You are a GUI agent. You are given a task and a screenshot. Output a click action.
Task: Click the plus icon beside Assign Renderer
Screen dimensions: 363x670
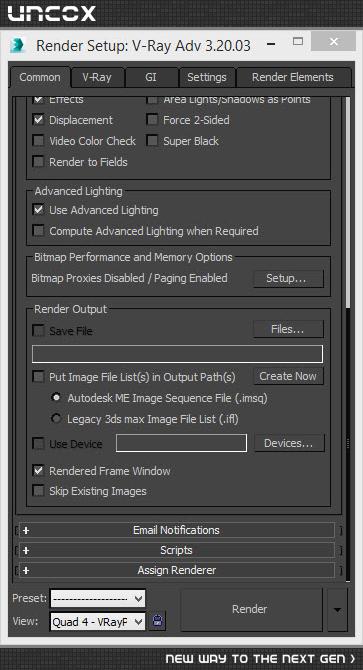pos(26,570)
